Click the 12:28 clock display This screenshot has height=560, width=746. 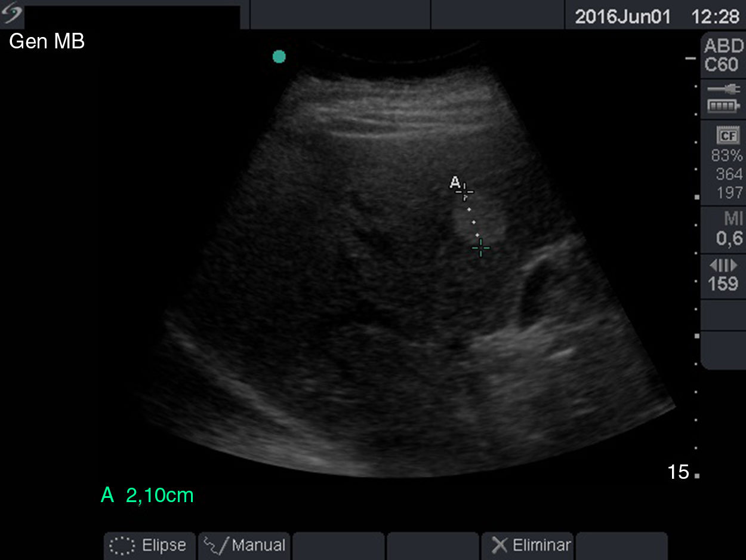click(715, 16)
